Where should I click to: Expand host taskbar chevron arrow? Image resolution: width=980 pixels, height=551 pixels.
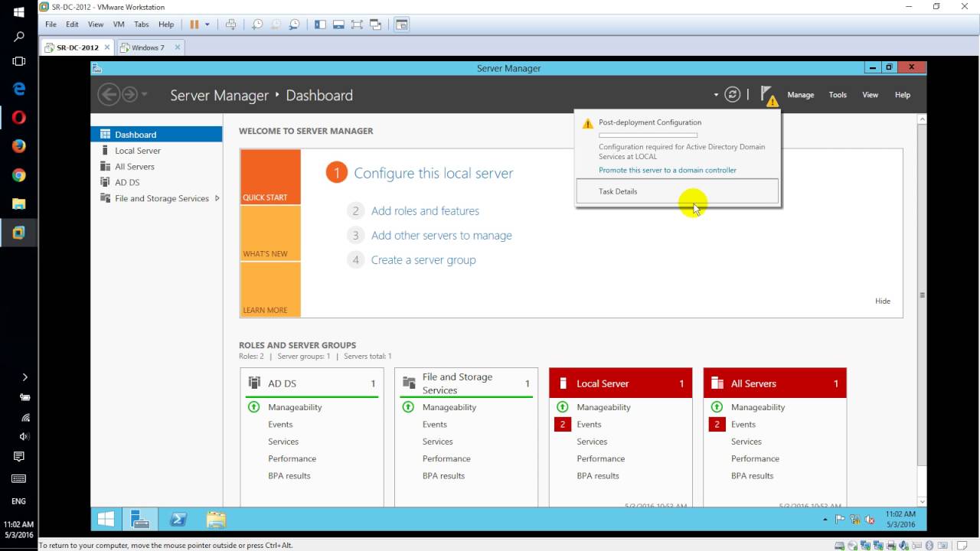pos(24,377)
